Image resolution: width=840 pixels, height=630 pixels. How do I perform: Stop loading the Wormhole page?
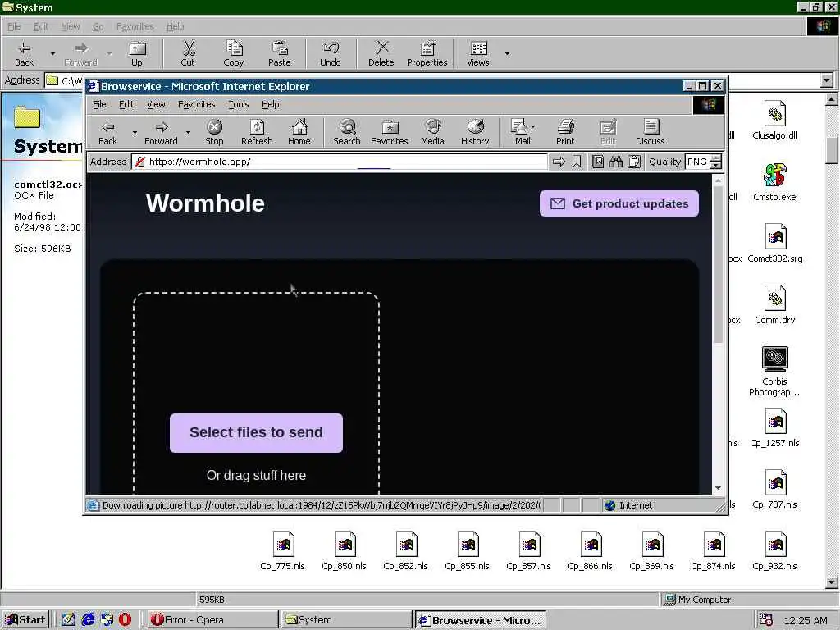pos(214,132)
